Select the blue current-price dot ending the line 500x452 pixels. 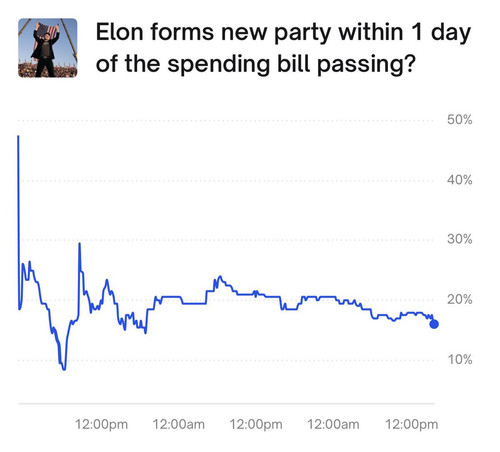(x=434, y=324)
